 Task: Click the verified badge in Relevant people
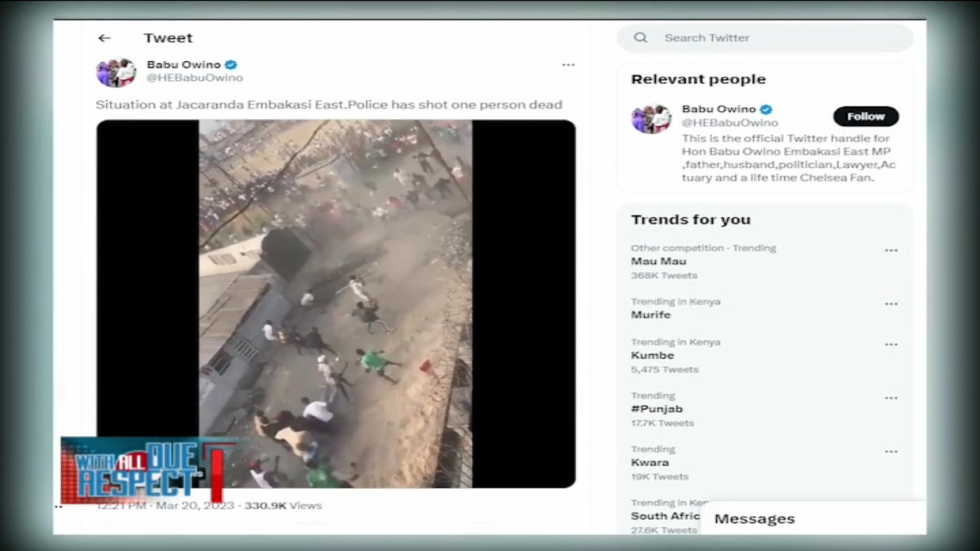(x=767, y=109)
